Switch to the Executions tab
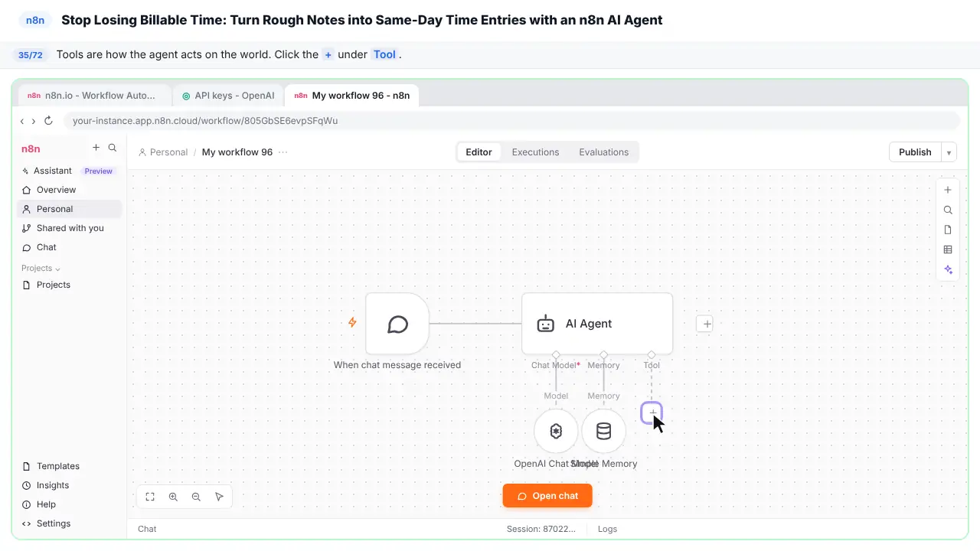Screen dimensions: 980x551 pos(535,152)
